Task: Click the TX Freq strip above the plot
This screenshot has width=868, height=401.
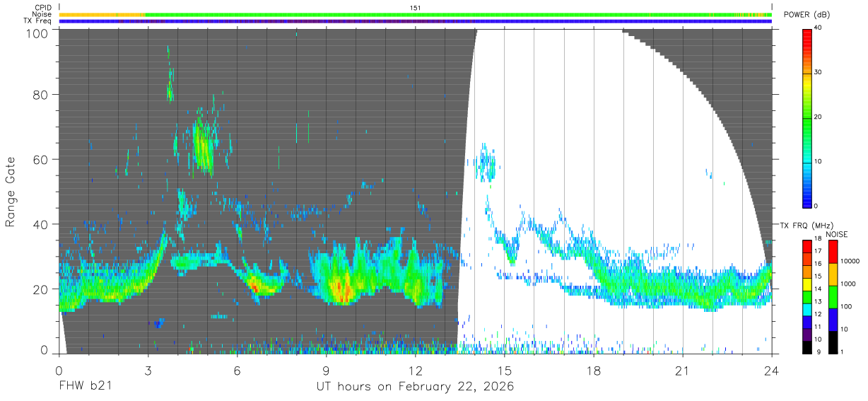Action: [x=416, y=21]
